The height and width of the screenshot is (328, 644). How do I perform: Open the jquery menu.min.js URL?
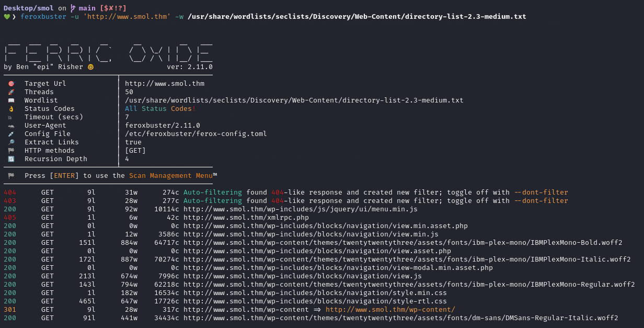(x=300, y=209)
